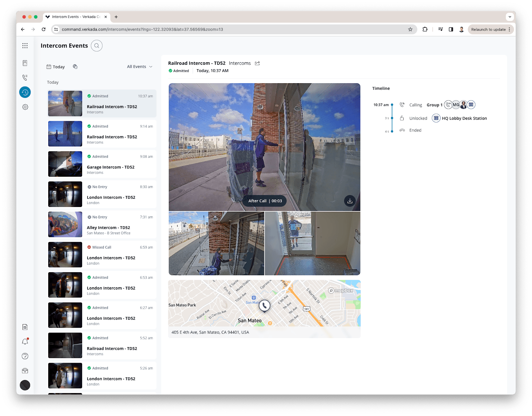This screenshot has width=532, height=416.
Task: Open the Intercoms link in event header
Action: click(x=240, y=63)
